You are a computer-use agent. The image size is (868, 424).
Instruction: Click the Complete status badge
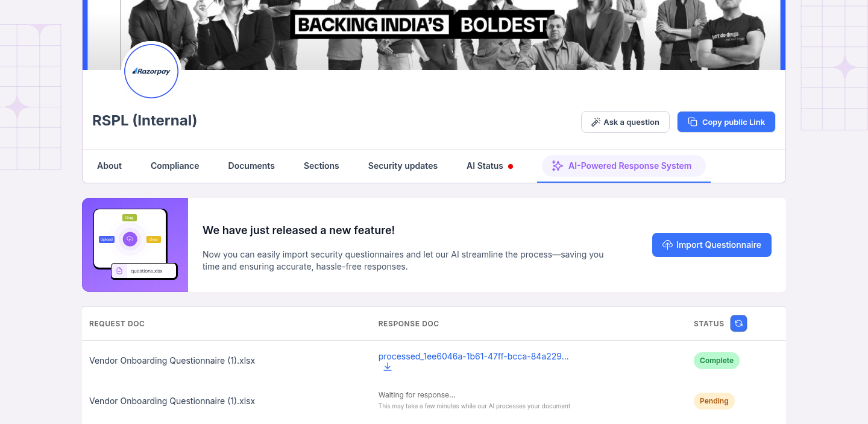(x=716, y=361)
